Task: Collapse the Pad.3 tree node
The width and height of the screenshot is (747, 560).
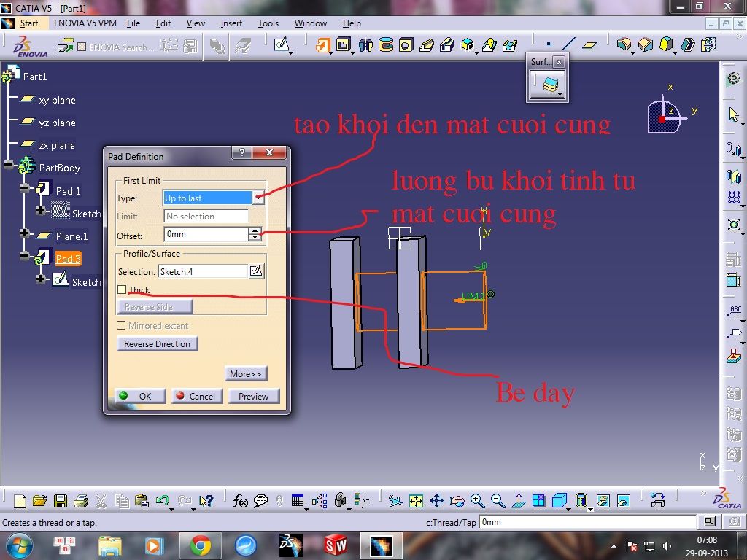Action: [x=24, y=256]
